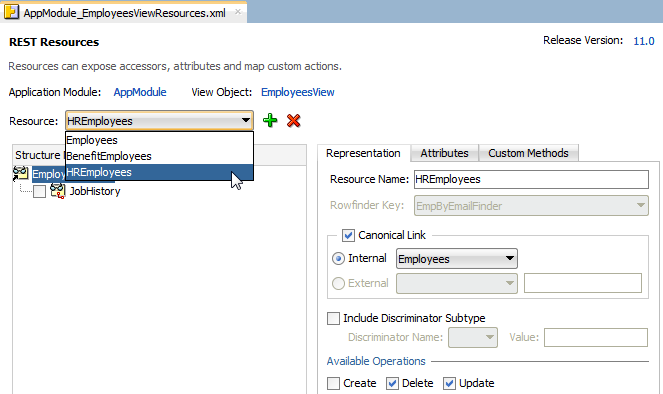Close the AppModule_EmployeesViewResources.xml tab
Image resolution: width=663 pixels, height=394 pixels.
point(238,12)
